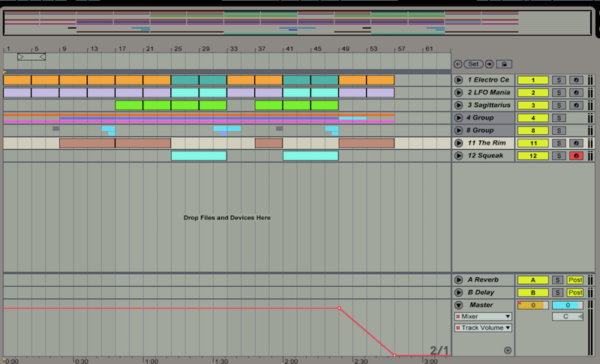
Task: Collapse the Master track
Action: (458, 305)
